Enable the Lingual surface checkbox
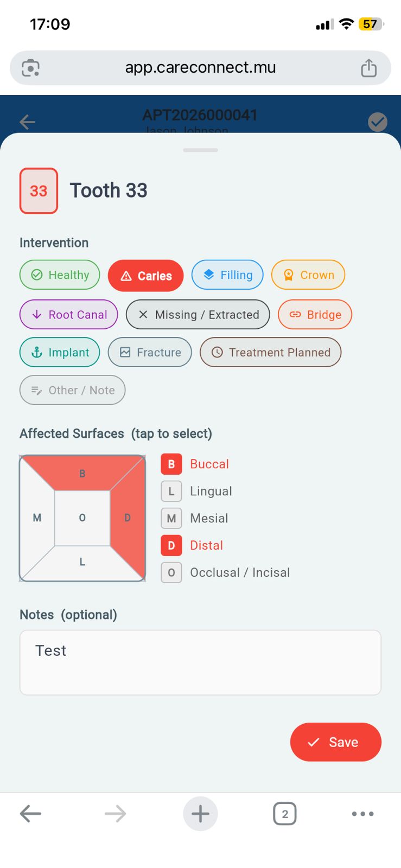Screen dimensions: 401x868 [x=171, y=492]
